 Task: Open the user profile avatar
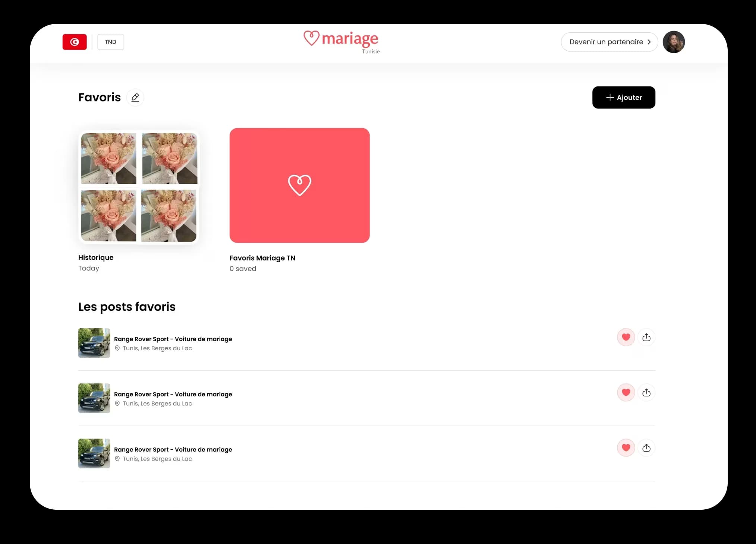coord(673,42)
